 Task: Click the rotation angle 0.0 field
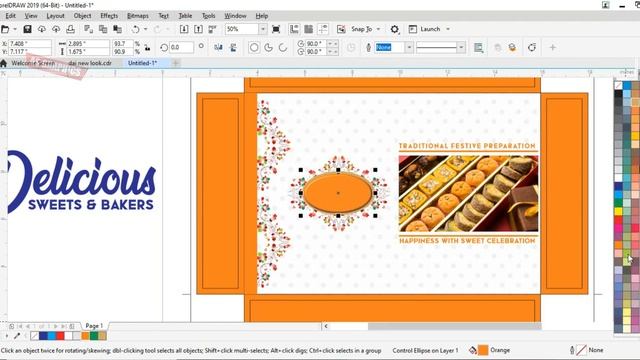[181, 47]
